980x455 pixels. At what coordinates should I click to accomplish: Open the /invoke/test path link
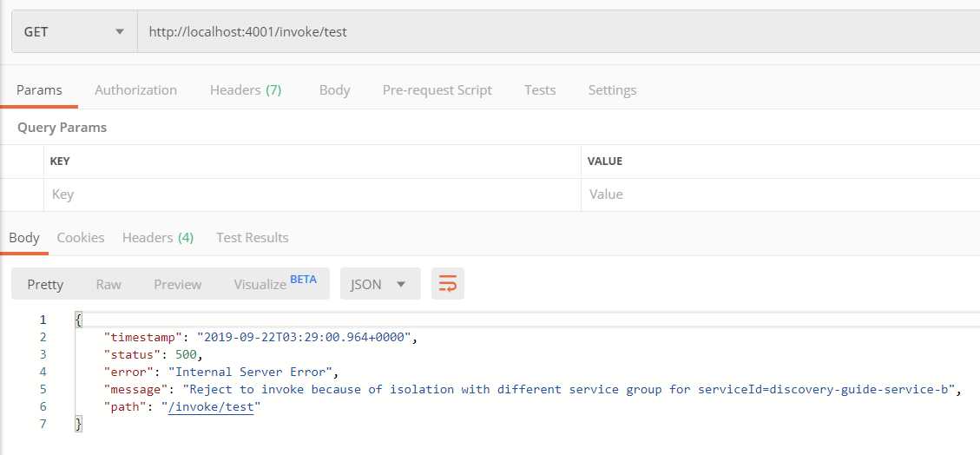pos(211,407)
